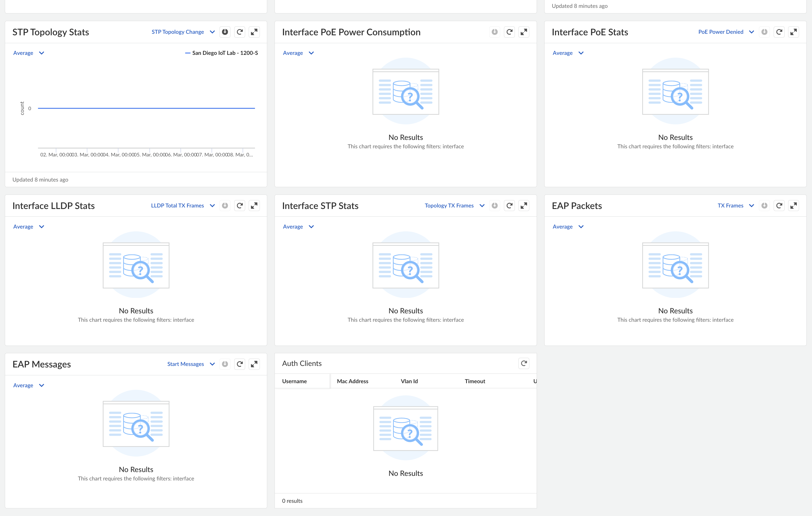Refresh the Auth Clients table

[x=524, y=363]
